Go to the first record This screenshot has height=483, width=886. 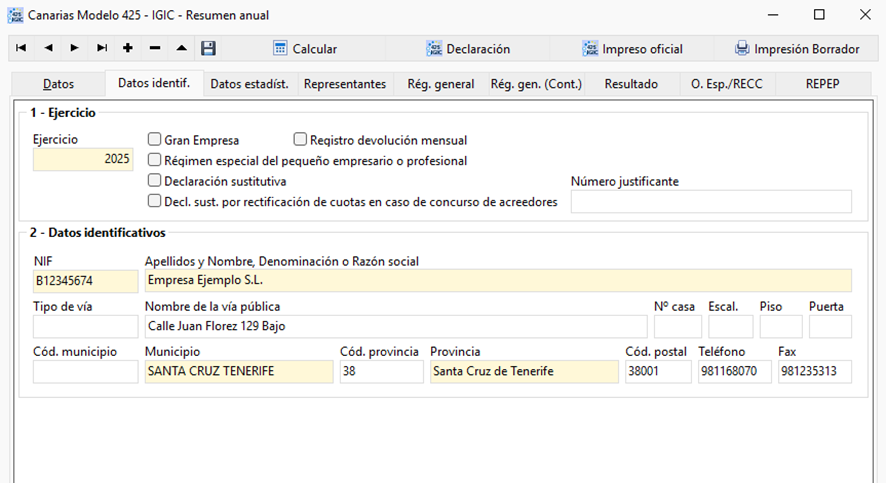[x=21, y=49]
